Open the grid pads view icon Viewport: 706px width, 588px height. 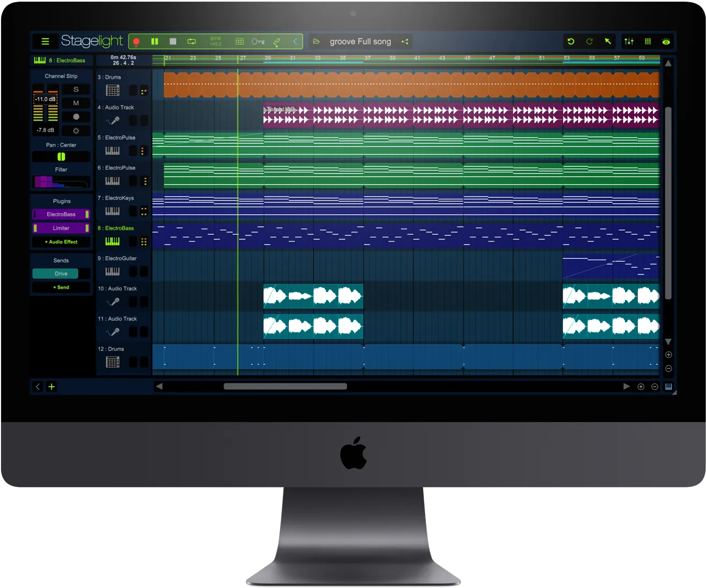(x=648, y=41)
